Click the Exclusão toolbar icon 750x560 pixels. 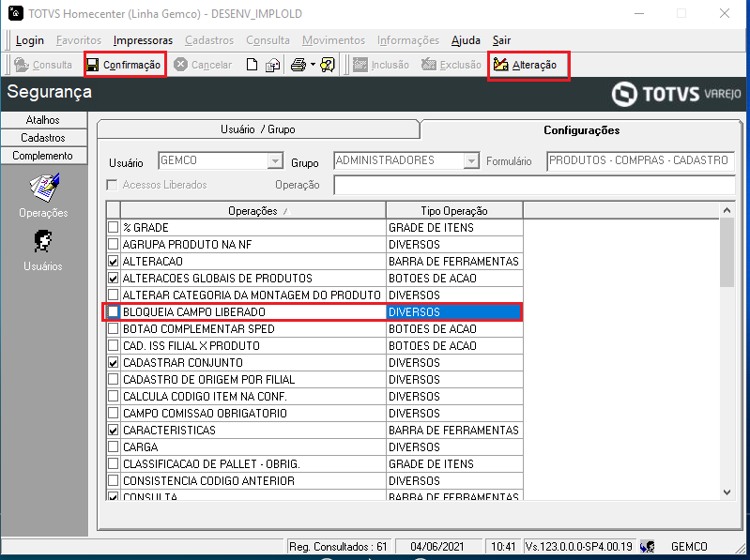tap(429, 65)
